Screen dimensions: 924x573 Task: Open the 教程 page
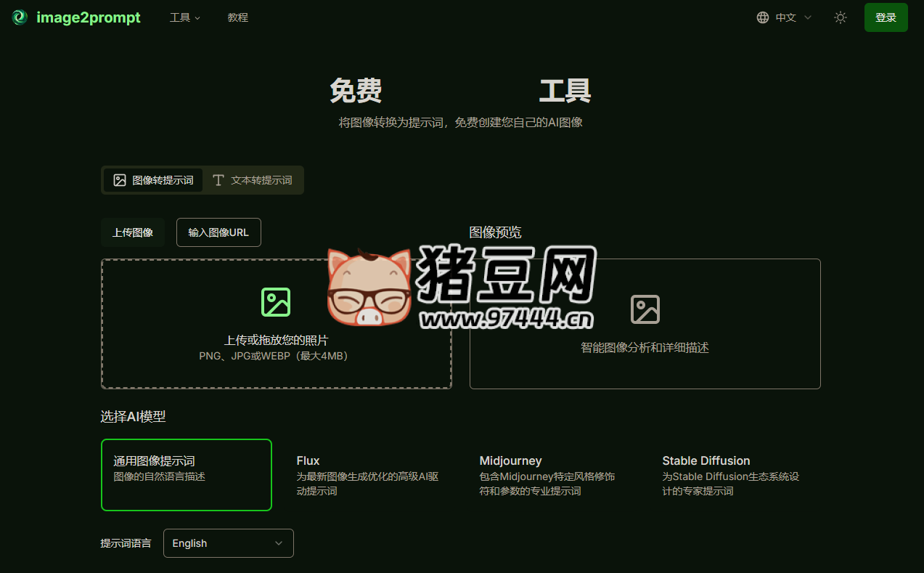click(x=238, y=17)
